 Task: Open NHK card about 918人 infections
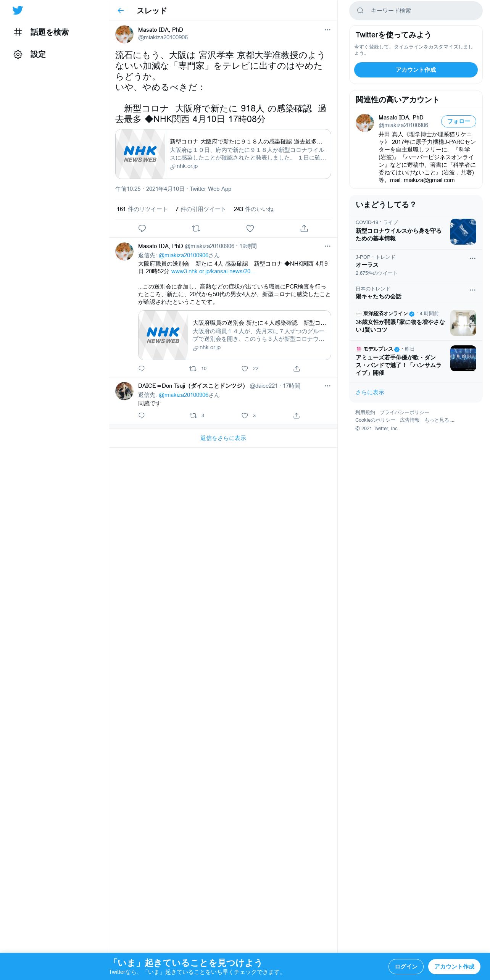(223, 154)
